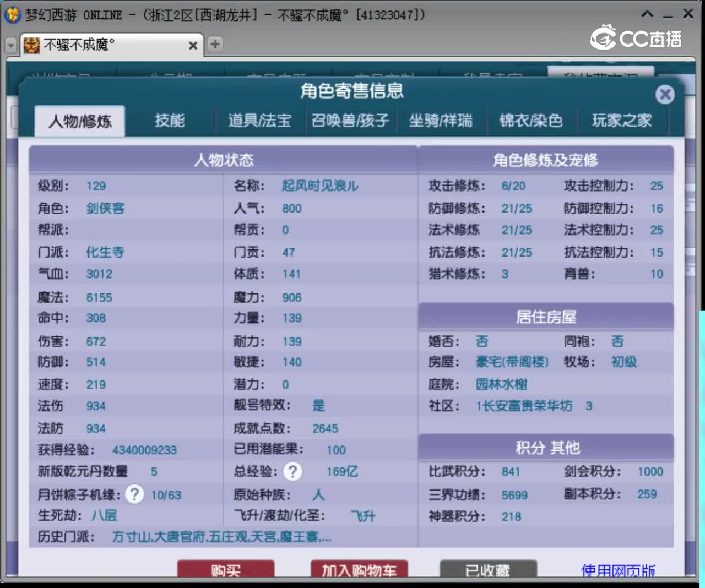
Task: Click role value 剑侠客
Action: [105, 208]
